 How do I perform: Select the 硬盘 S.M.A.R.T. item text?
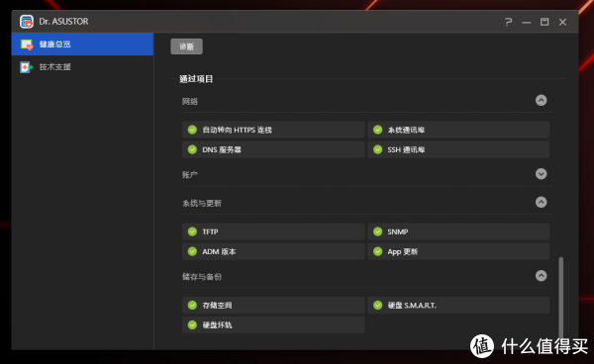[412, 306]
